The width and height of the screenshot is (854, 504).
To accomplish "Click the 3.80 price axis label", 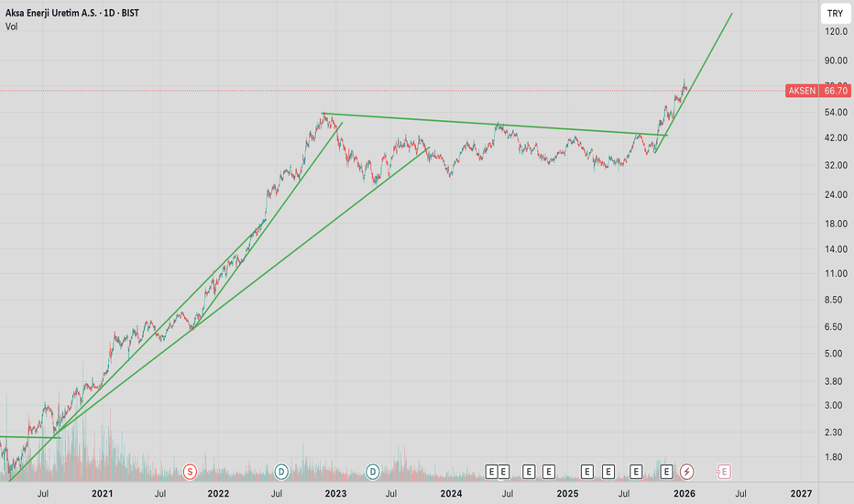I will [834, 381].
